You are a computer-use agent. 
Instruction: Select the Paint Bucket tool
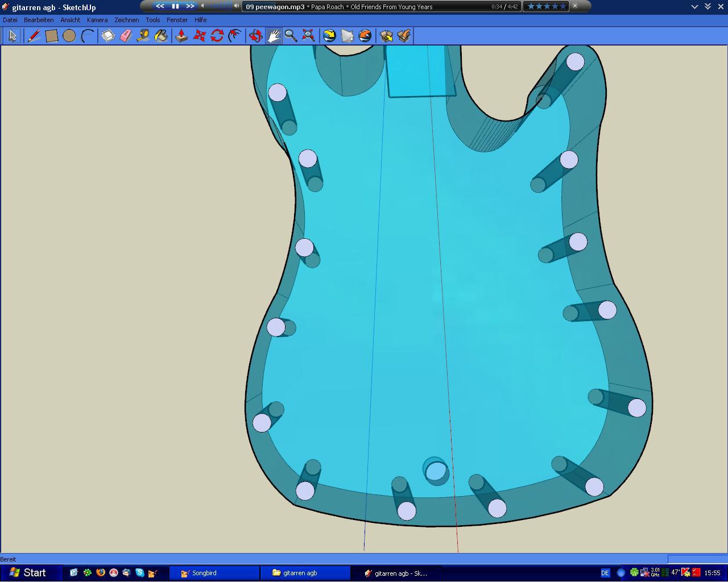[x=161, y=36]
